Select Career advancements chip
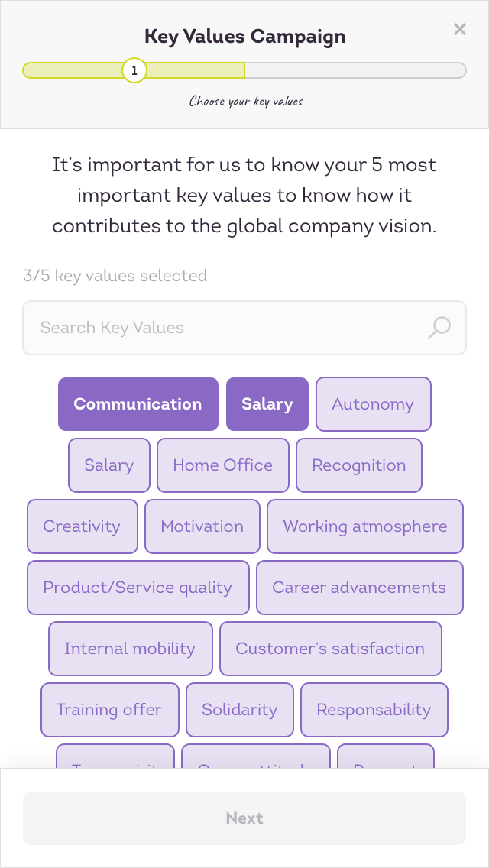The height and width of the screenshot is (868, 489). [x=359, y=588]
